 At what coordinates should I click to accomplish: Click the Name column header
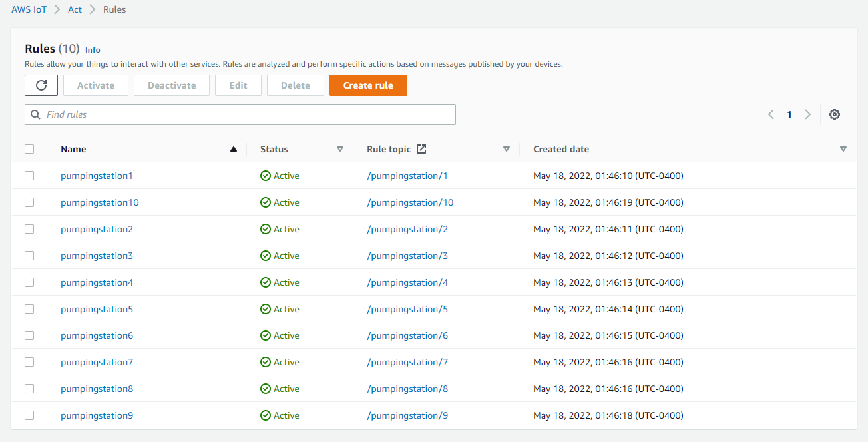[73, 149]
